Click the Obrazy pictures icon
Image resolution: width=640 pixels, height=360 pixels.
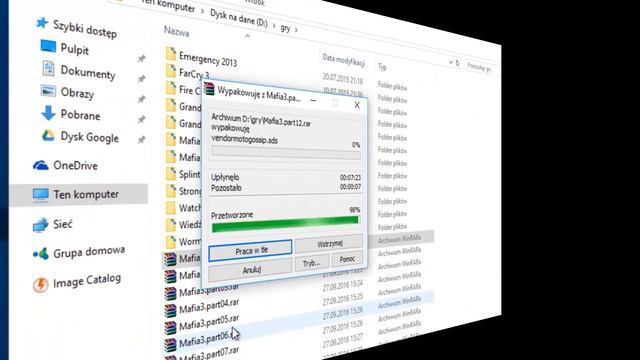(x=48, y=91)
